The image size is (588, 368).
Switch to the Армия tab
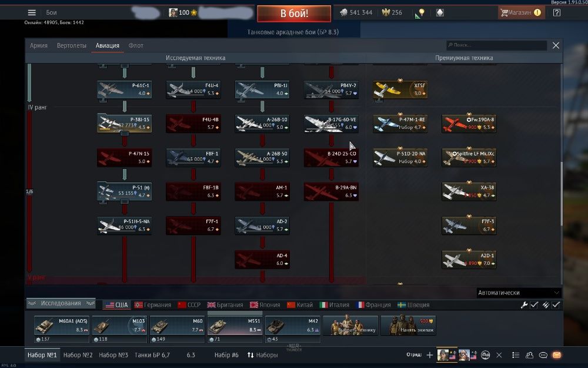[39, 45]
